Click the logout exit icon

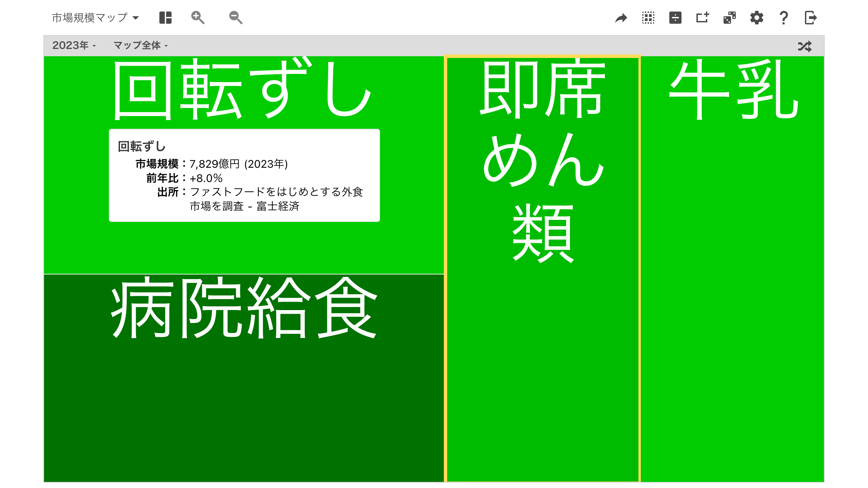pos(811,18)
